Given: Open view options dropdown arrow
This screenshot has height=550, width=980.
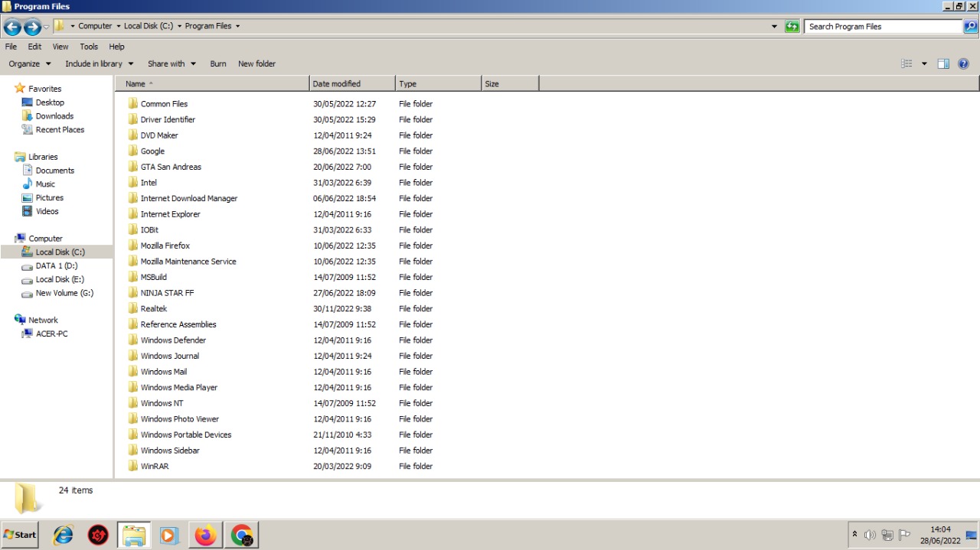Looking at the screenshot, I should [x=924, y=64].
